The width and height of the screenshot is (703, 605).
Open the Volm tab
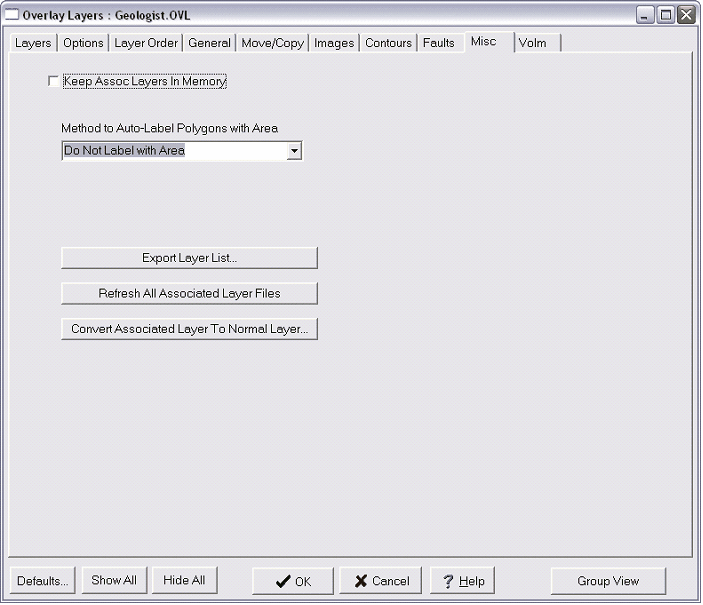(x=532, y=43)
